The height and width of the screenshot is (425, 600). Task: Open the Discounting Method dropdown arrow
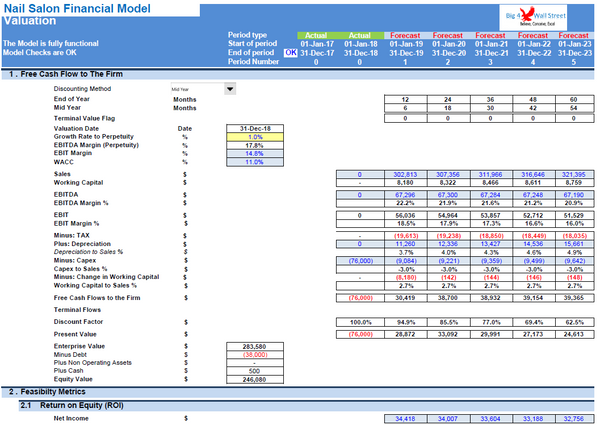point(230,89)
